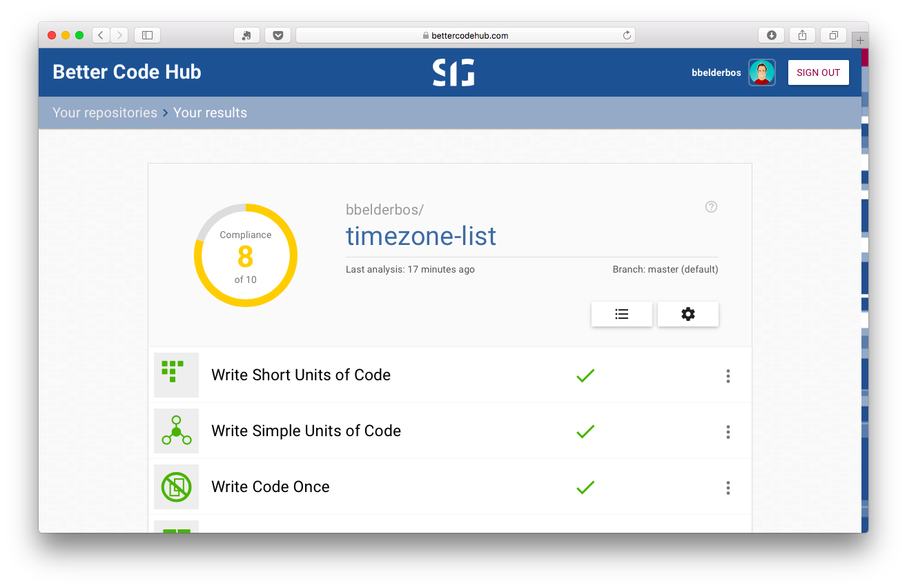This screenshot has height=588, width=907.
Task: Click the help question mark icon
Action: click(x=711, y=207)
